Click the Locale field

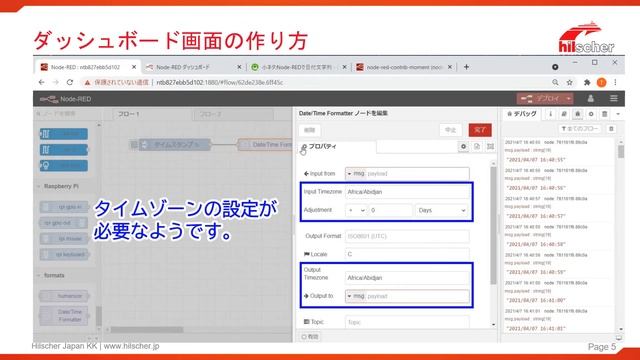(x=407, y=254)
